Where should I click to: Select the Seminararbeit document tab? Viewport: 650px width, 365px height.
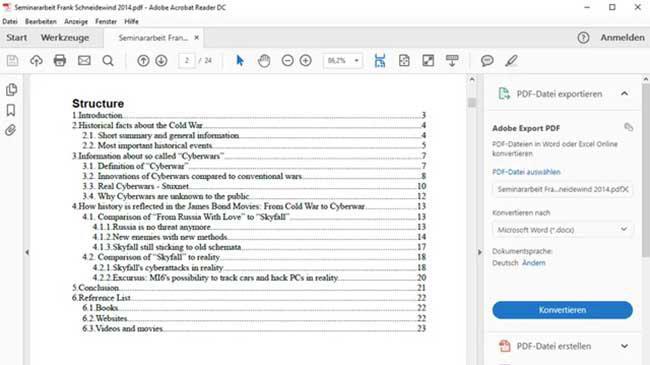point(153,38)
